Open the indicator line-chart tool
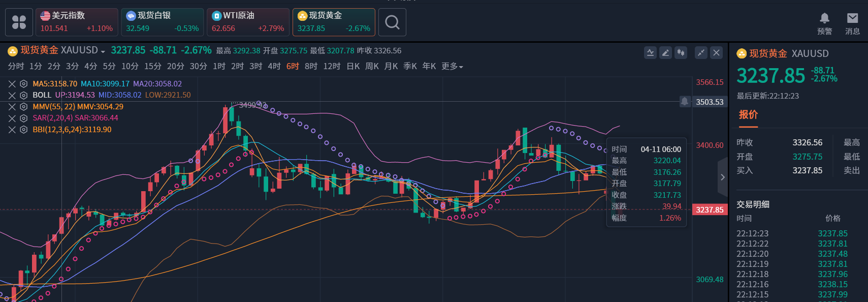The width and height of the screenshot is (868, 302). 650,52
